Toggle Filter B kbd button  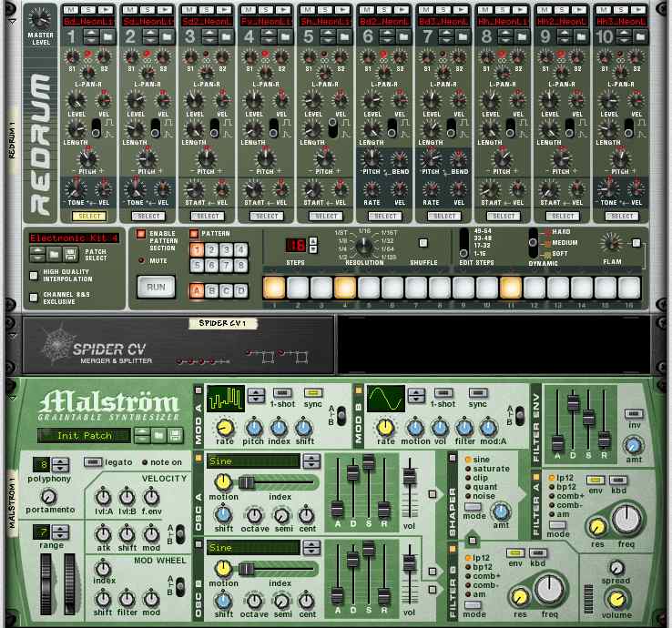[538, 552]
